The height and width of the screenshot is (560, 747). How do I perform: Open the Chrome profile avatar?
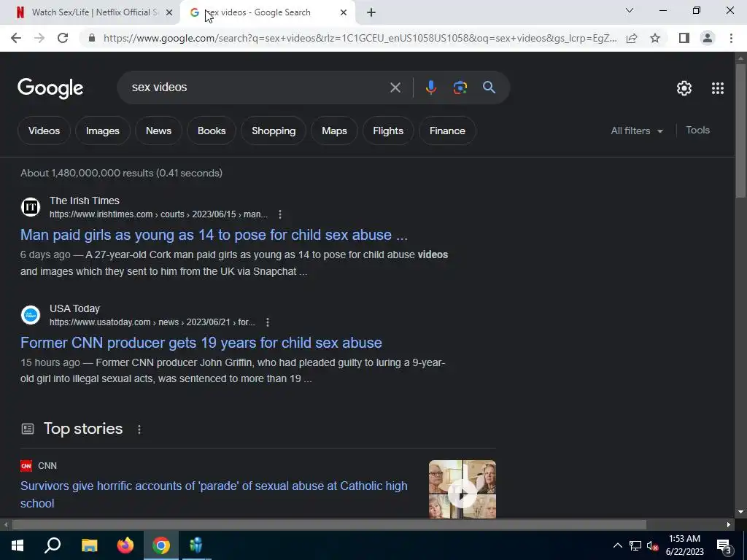(708, 38)
